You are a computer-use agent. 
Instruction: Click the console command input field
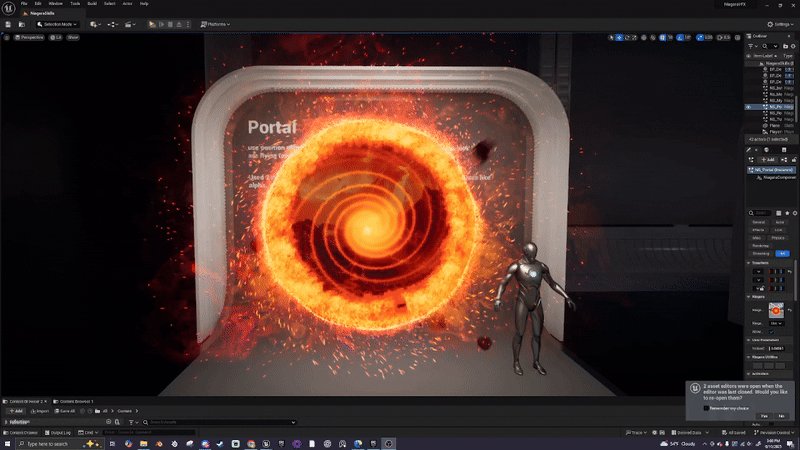coord(148,433)
